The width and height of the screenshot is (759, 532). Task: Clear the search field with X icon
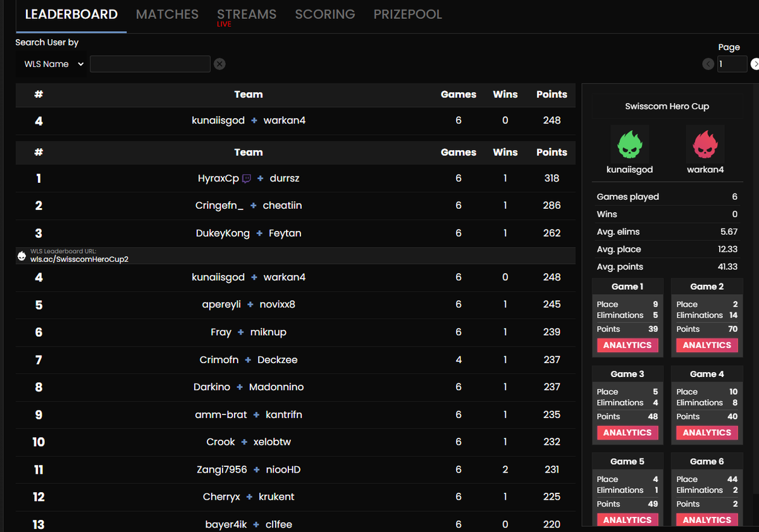(219, 64)
